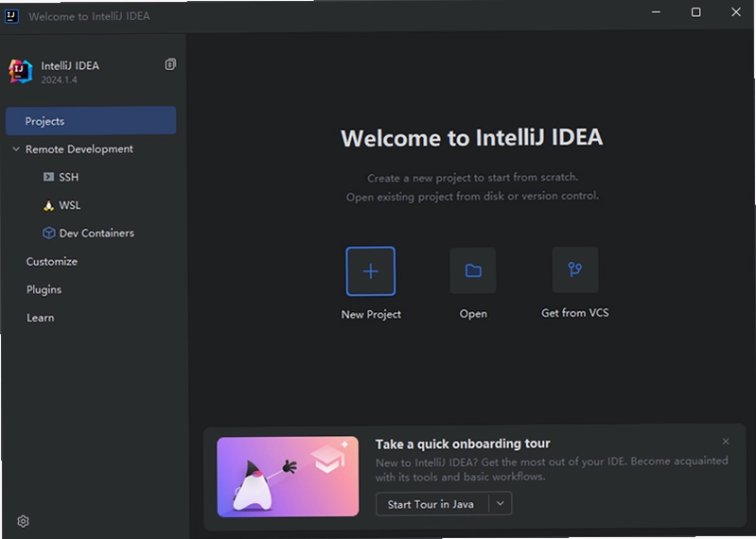The height and width of the screenshot is (539, 756).
Task: Click the Open label
Action: (x=473, y=314)
